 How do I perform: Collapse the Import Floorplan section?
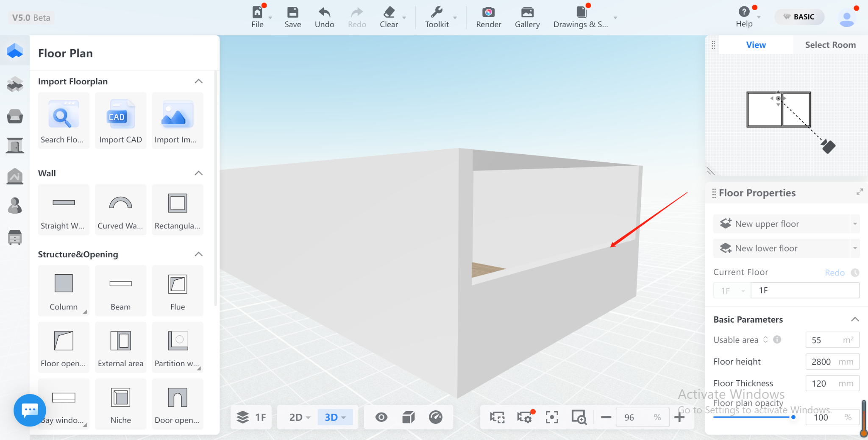point(198,81)
